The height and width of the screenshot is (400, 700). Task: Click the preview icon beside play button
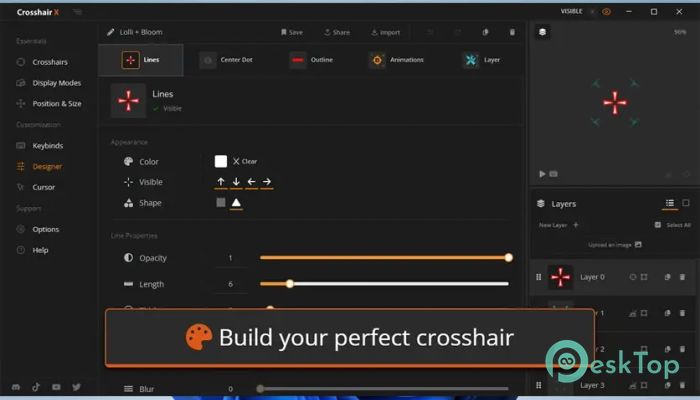(554, 174)
